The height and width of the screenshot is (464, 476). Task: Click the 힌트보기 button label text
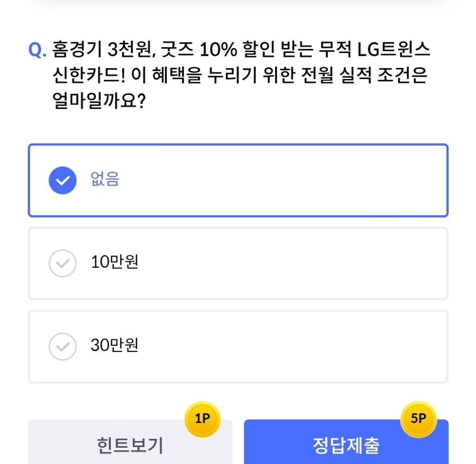(130, 445)
